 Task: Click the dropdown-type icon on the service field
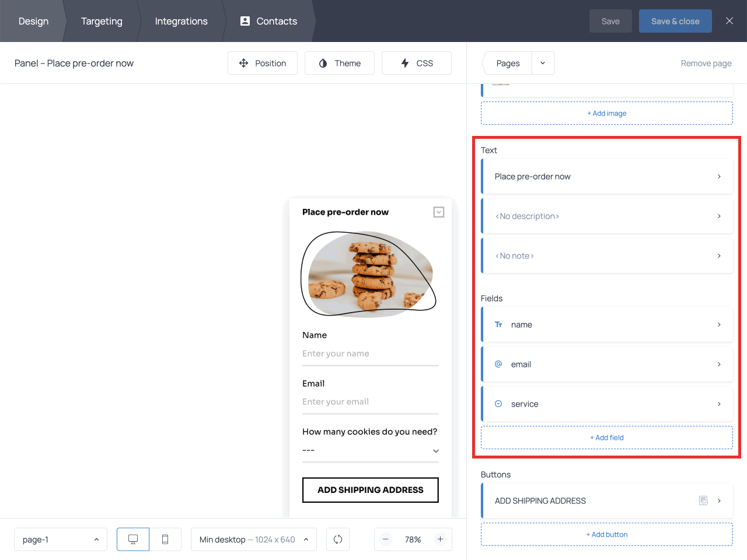point(498,404)
